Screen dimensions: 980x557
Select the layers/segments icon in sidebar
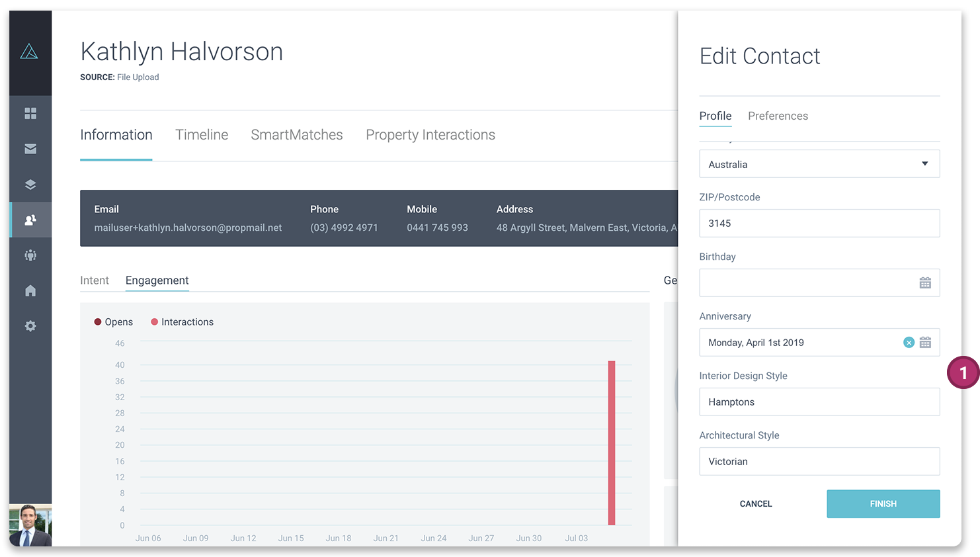30,184
